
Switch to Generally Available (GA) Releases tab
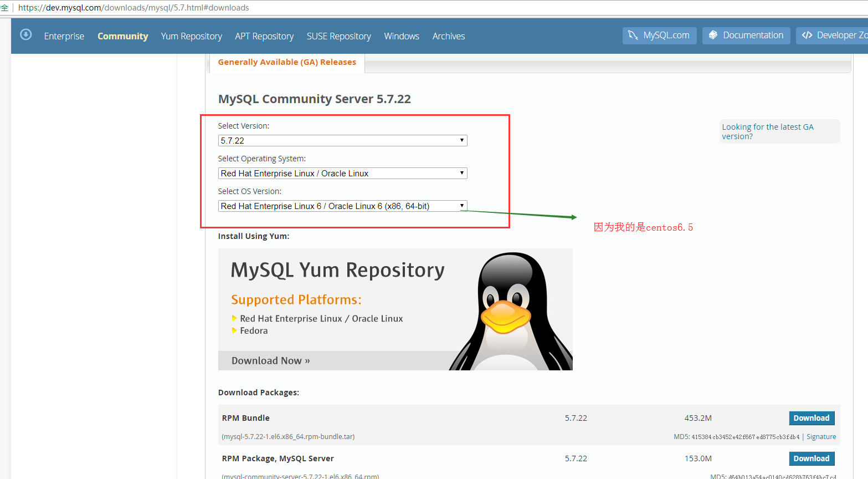287,62
